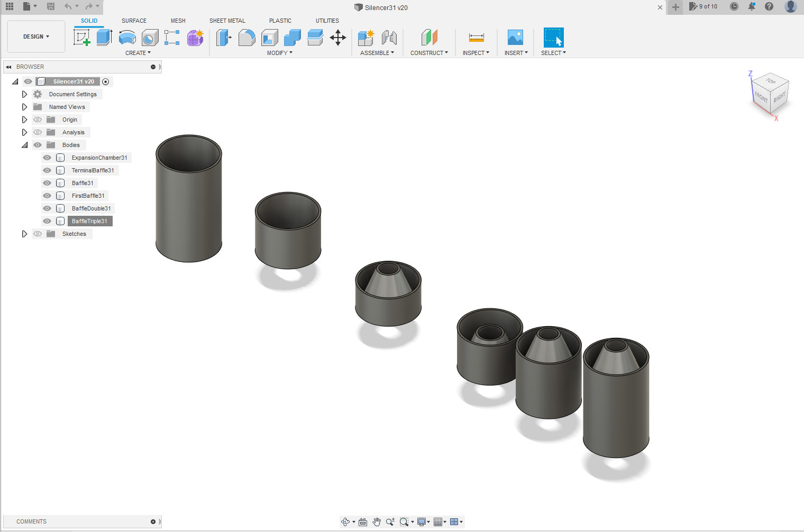
Task: Switch to the MESH tab
Action: [x=178, y=21]
